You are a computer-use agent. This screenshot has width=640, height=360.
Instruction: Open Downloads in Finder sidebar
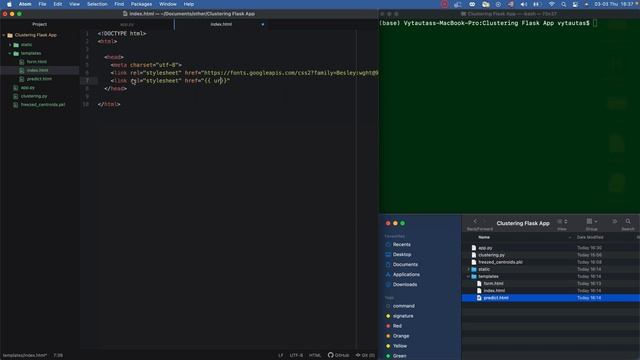tap(404, 284)
